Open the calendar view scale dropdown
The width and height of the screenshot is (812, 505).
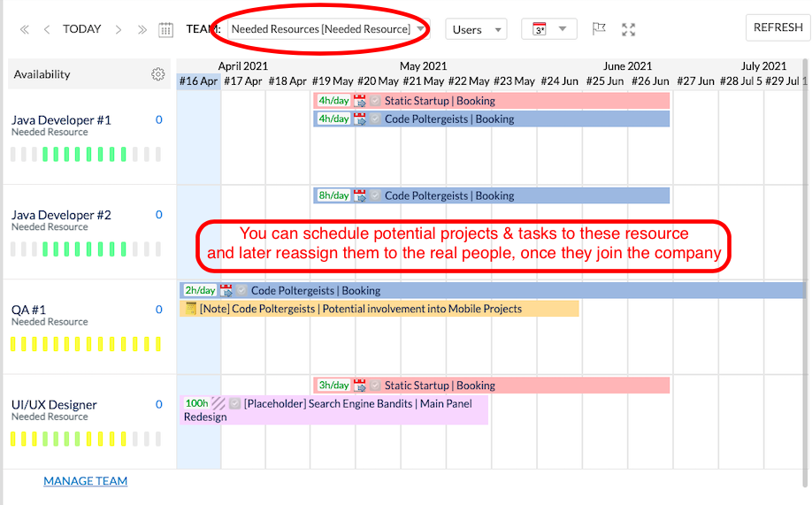tap(548, 29)
